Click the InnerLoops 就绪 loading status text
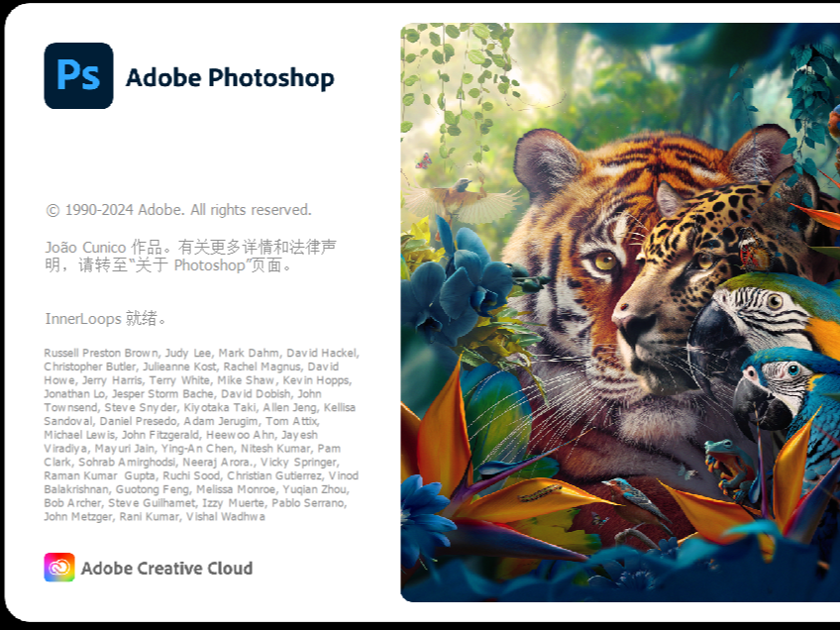This screenshot has width=840, height=630. point(106,319)
